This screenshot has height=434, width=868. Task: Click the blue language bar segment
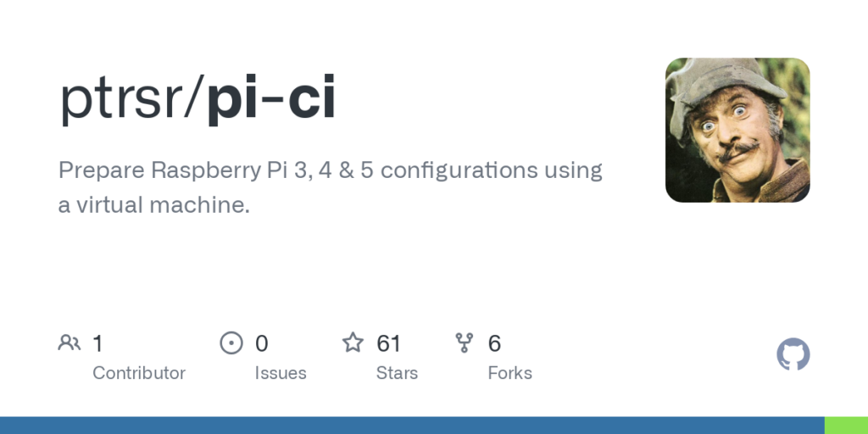point(412,425)
